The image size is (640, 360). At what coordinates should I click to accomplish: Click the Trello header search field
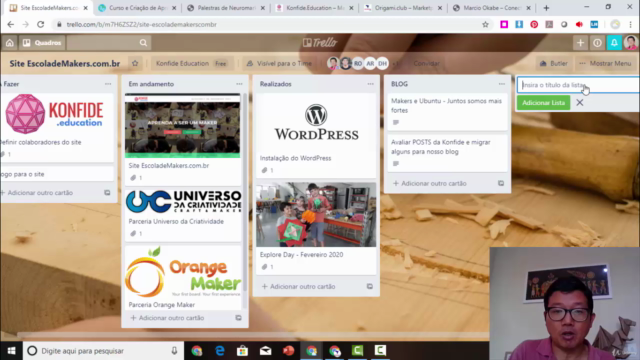[x=109, y=43]
